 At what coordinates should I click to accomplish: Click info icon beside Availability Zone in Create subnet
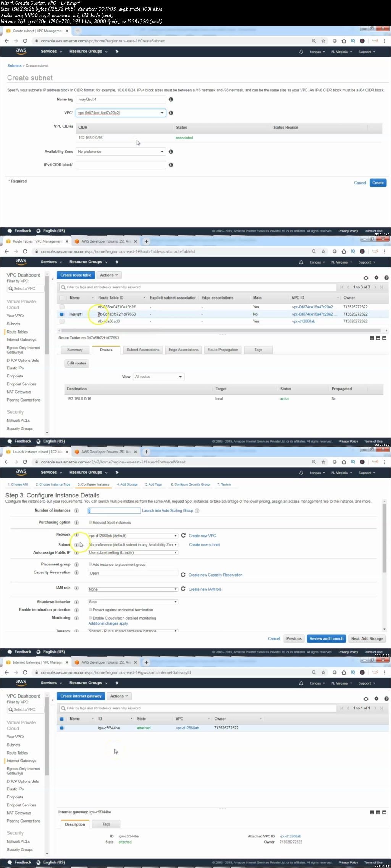click(171, 152)
